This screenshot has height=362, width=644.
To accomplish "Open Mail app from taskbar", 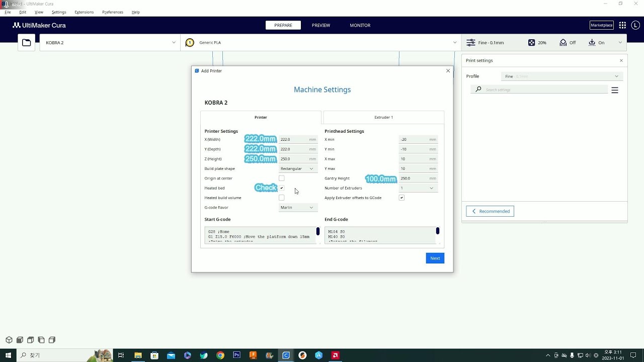I will (x=171, y=355).
